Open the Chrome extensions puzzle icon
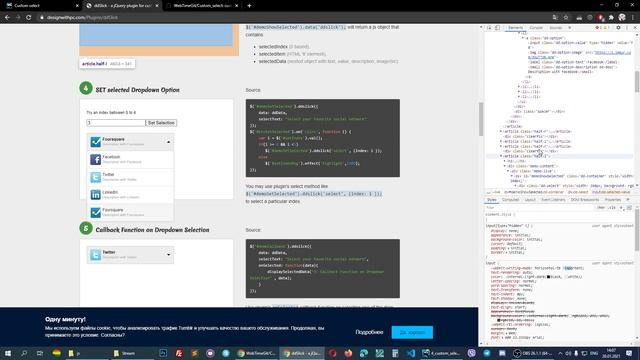640x360 pixels. point(611,18)
